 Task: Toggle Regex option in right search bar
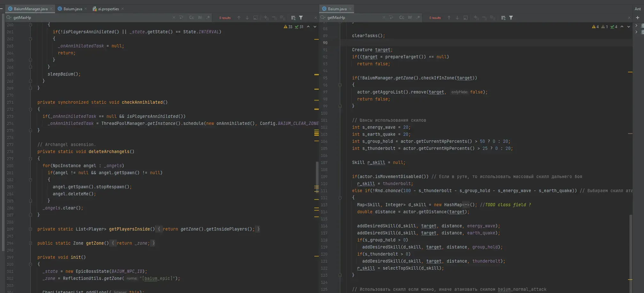tap(418, 18)
